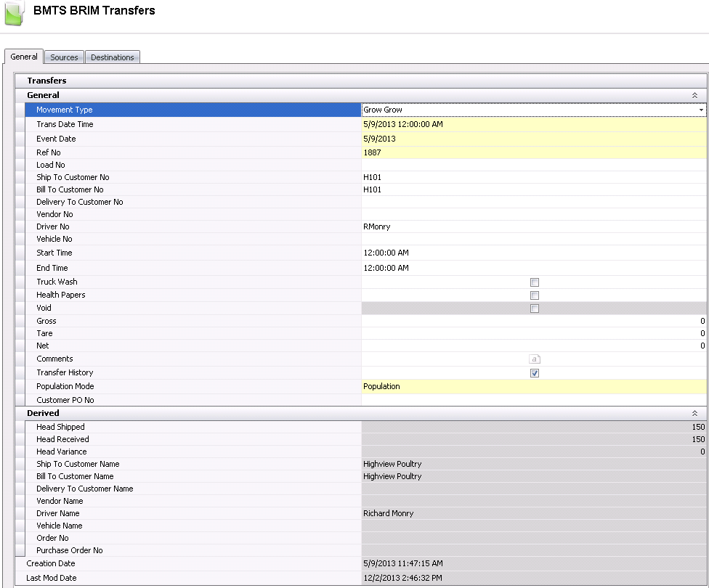The height and width of the screenshot is (588, 709).
Task: Enable the Health Papers checkbox
Action: (534, 295)
